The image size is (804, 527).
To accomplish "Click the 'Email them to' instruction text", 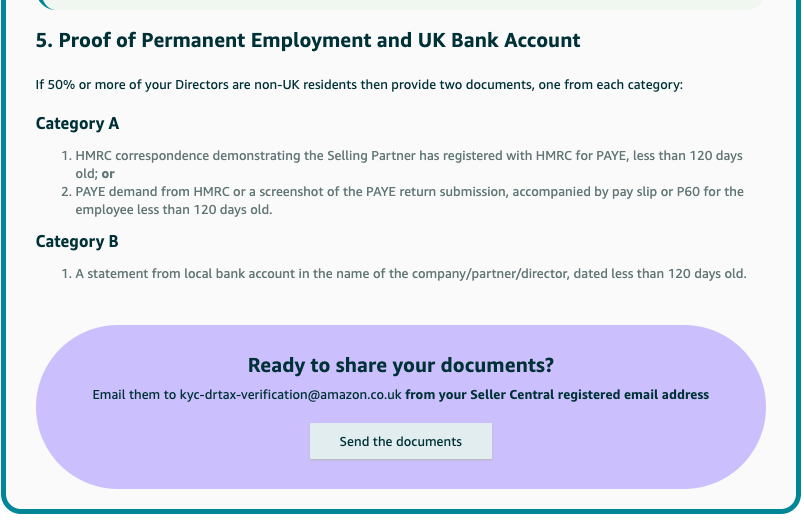I will click(134, 395).
